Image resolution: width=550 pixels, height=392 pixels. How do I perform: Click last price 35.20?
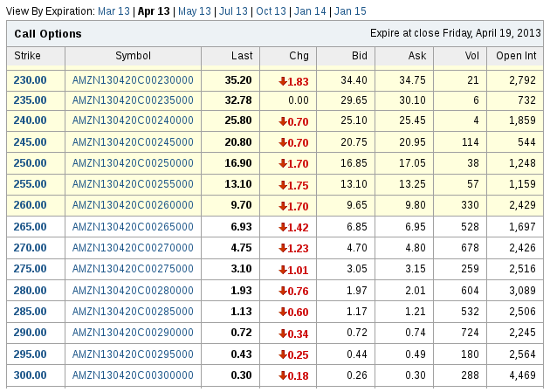pos(238,80)
